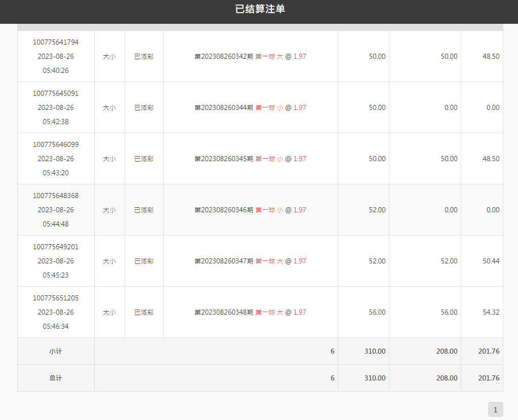Select order number 100775649201

coord(56,247)
